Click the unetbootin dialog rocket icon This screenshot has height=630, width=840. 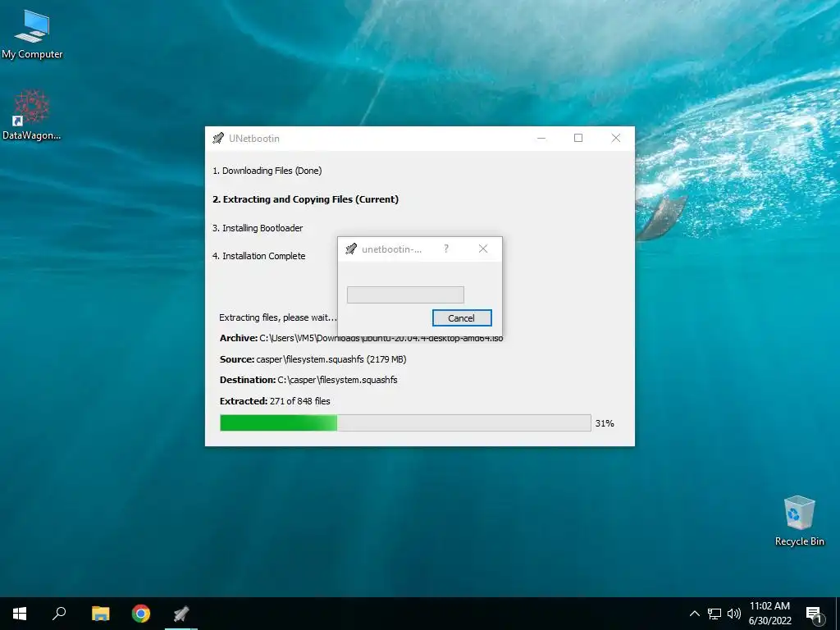(x=351, y=249)
